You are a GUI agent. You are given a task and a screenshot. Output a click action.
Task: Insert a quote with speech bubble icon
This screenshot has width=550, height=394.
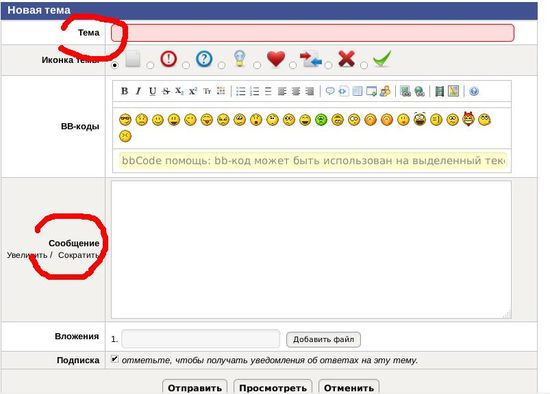330,92
